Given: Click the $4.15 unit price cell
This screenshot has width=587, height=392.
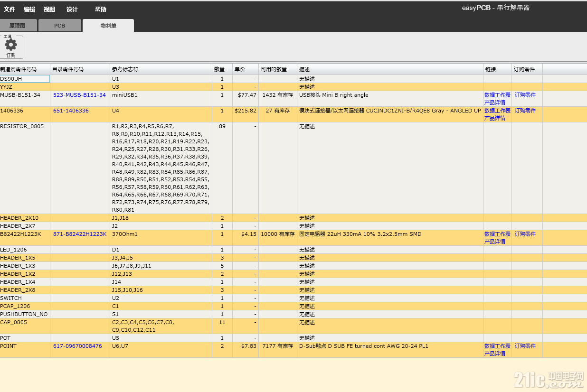Looking at the screenshot, I should 246,238.
